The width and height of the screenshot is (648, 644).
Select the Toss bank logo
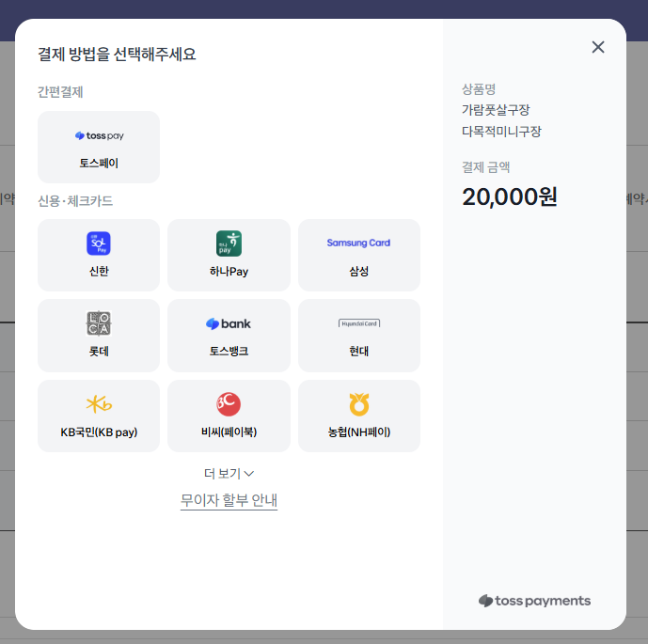pos(229,323)
